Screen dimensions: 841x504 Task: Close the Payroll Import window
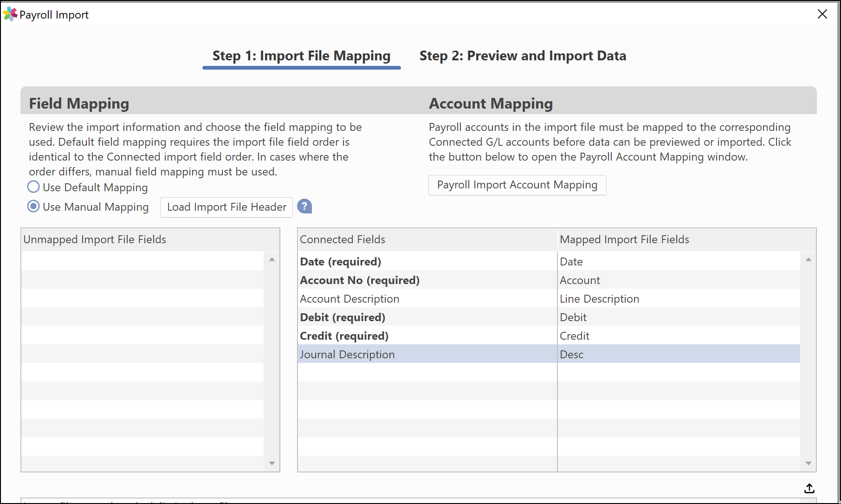[x=822, y=14]
